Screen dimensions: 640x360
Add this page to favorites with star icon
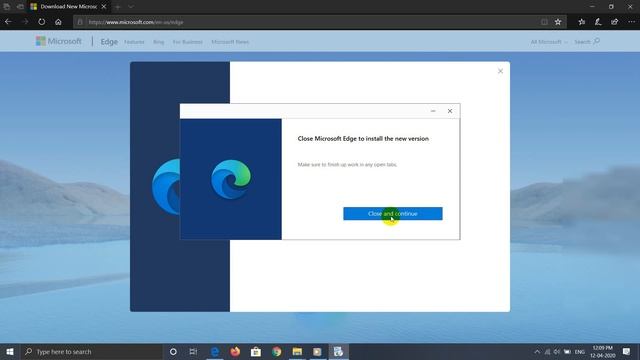click(x=558, y=22)
